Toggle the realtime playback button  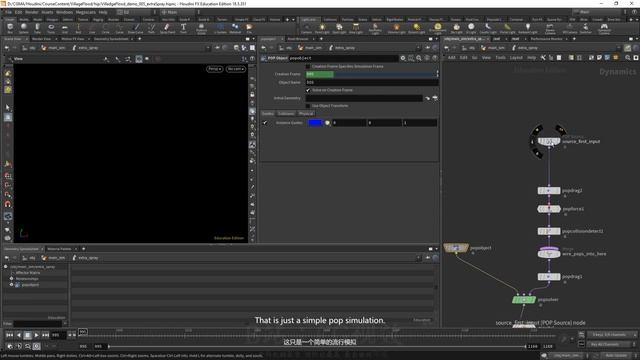pyautogui.click(x=36, y=346)
